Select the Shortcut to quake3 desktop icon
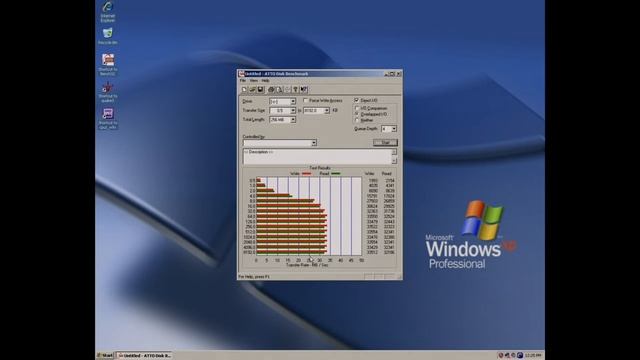This screenshot has width=640, height=360. pyautogui.click(x=108, y=92)
